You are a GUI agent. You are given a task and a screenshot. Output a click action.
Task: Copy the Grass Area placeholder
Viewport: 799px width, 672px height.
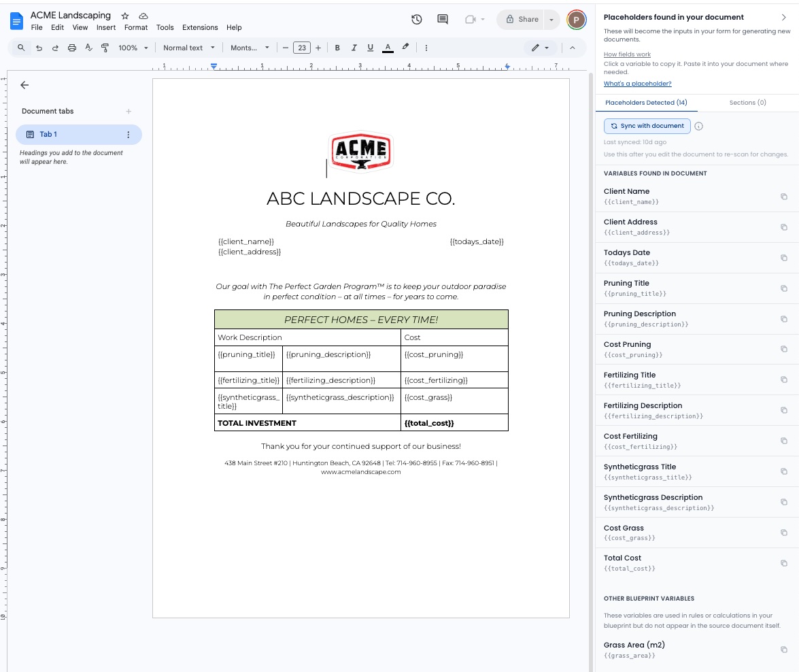[x=784, y=650]
